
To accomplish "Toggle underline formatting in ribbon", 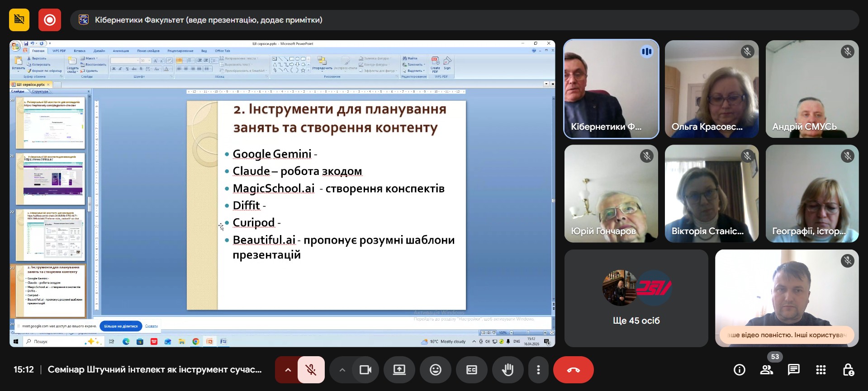I will [x=127, y=69].
